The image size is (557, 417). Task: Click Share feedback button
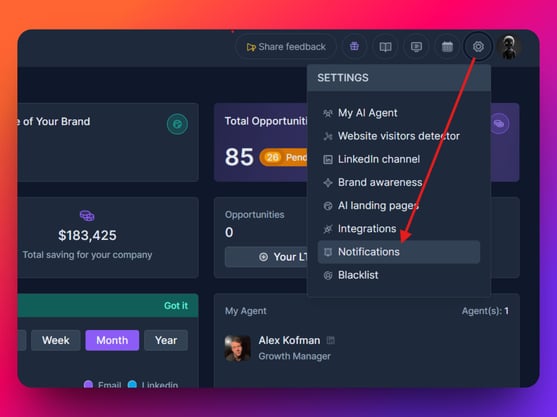[286, 47]
